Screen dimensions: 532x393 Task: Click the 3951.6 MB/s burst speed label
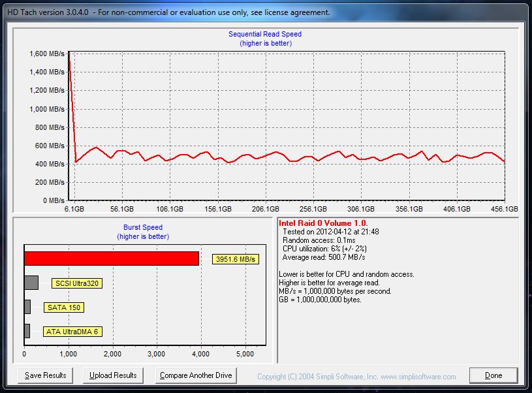point(236,259)
